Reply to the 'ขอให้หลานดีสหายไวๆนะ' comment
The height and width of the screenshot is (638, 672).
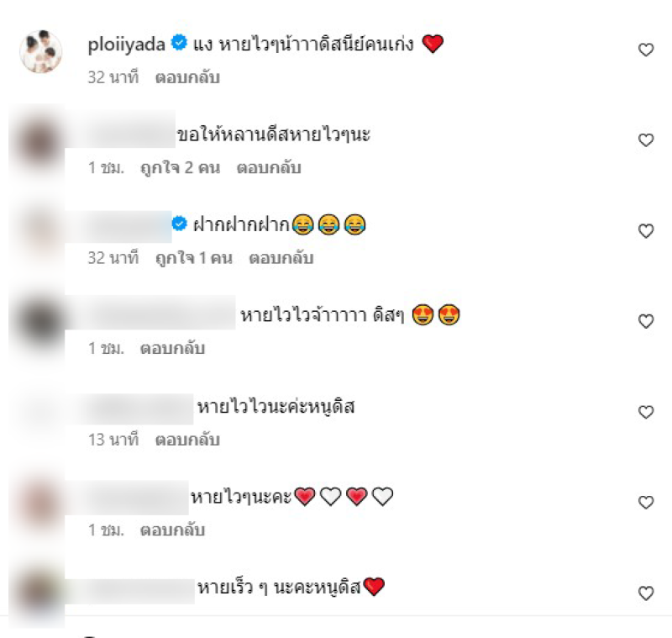pos(269,167)
